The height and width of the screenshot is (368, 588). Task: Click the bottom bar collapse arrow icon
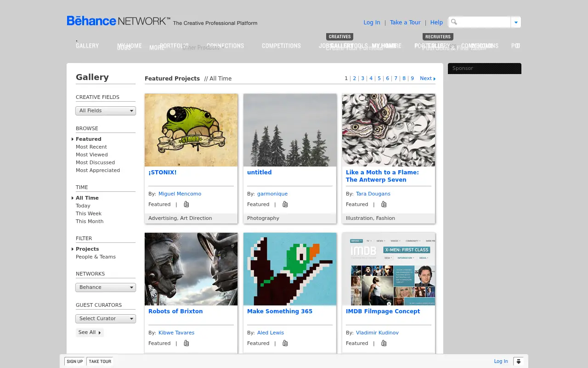point(518,362)
